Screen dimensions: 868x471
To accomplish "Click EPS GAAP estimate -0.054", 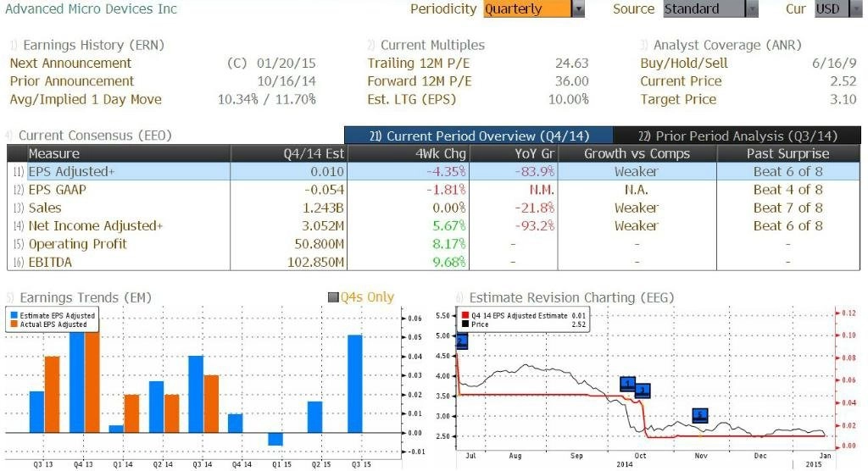I will 324,190.
